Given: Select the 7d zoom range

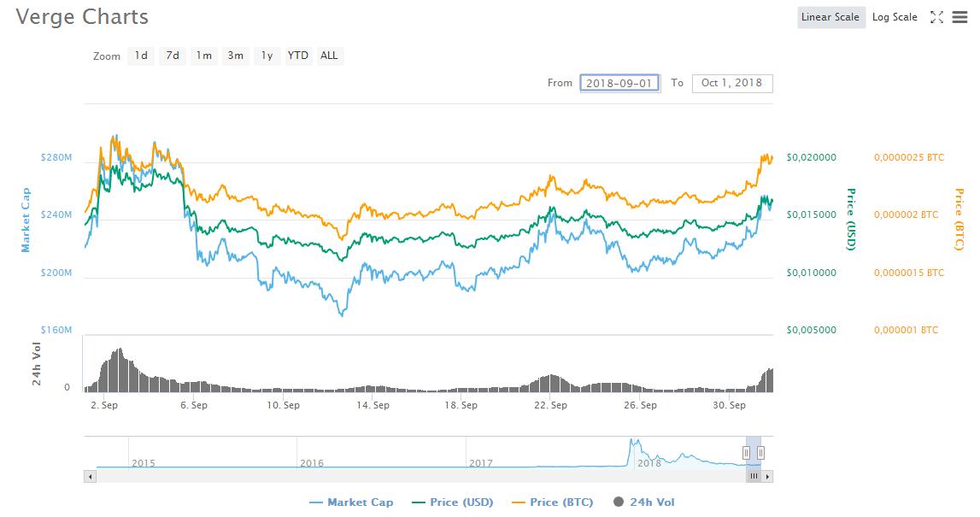Looking at the screenshot, I should (173, 56).
